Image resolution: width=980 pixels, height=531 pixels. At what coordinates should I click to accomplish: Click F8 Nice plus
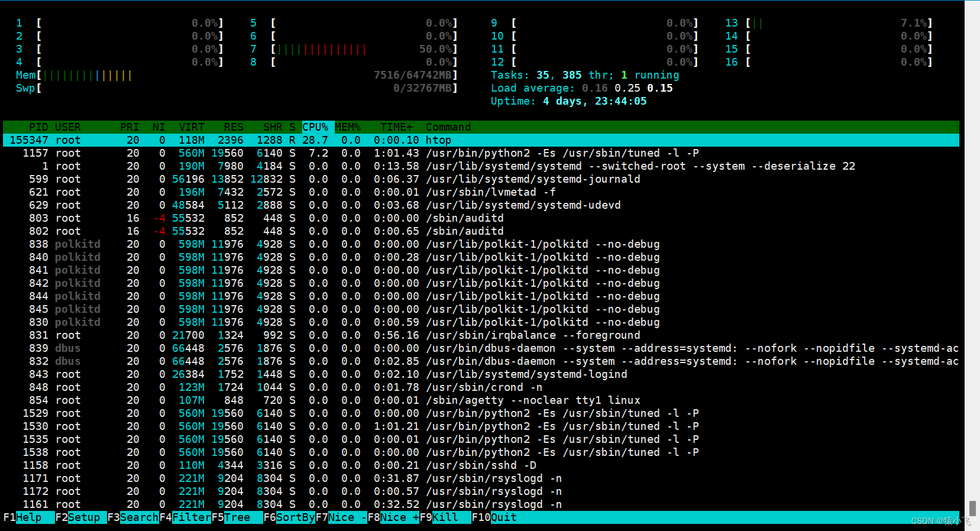pos(393,517)
